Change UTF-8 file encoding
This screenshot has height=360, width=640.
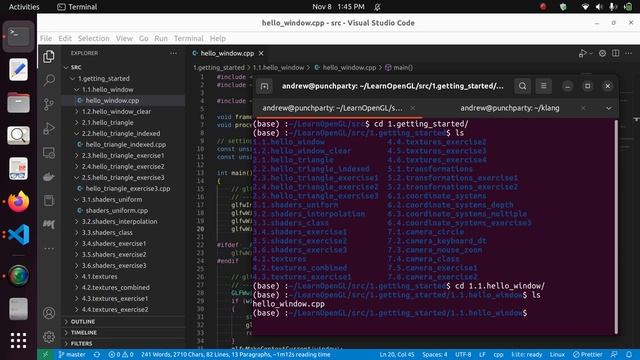click(x=463, y=354)
